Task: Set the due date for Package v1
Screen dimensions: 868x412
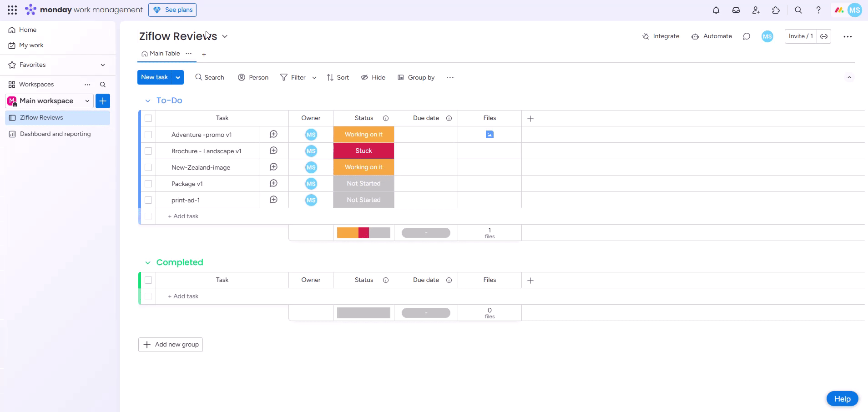Action: click(426, 184)
